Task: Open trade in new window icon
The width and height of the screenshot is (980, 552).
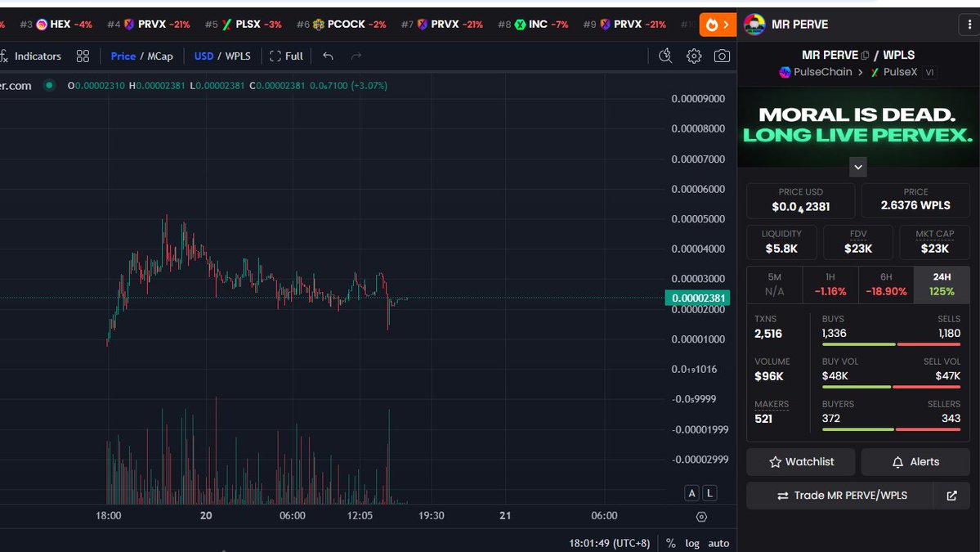Action: coord(952,496)
